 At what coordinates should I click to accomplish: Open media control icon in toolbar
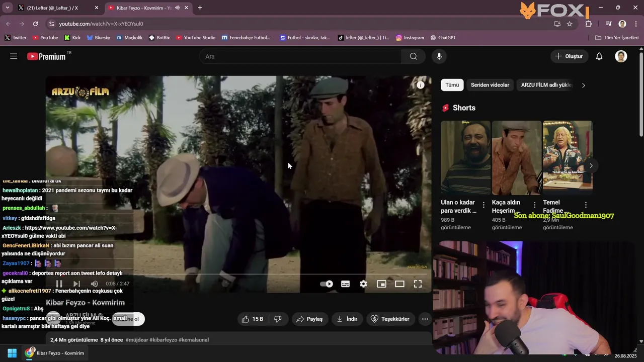[608, 24]
